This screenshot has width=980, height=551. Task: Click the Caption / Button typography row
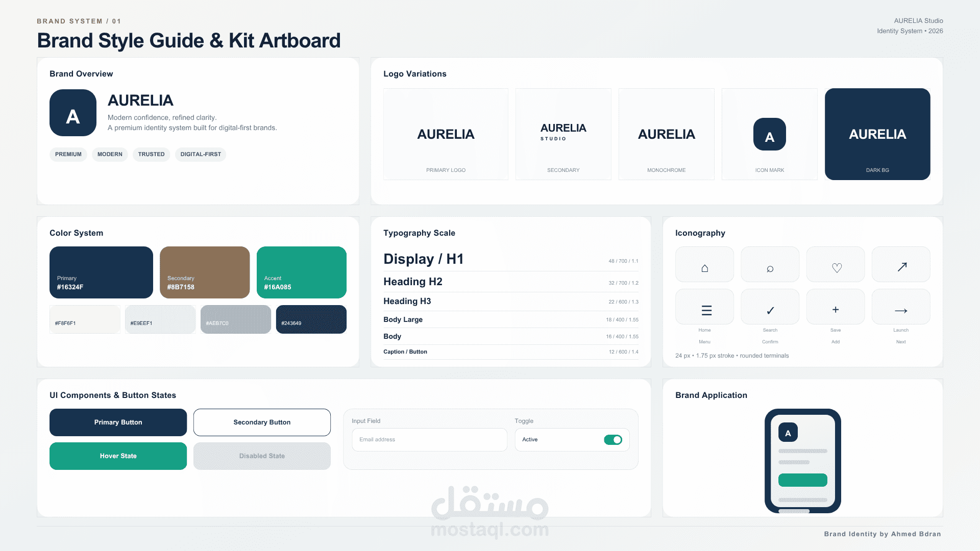pos(511,352)
